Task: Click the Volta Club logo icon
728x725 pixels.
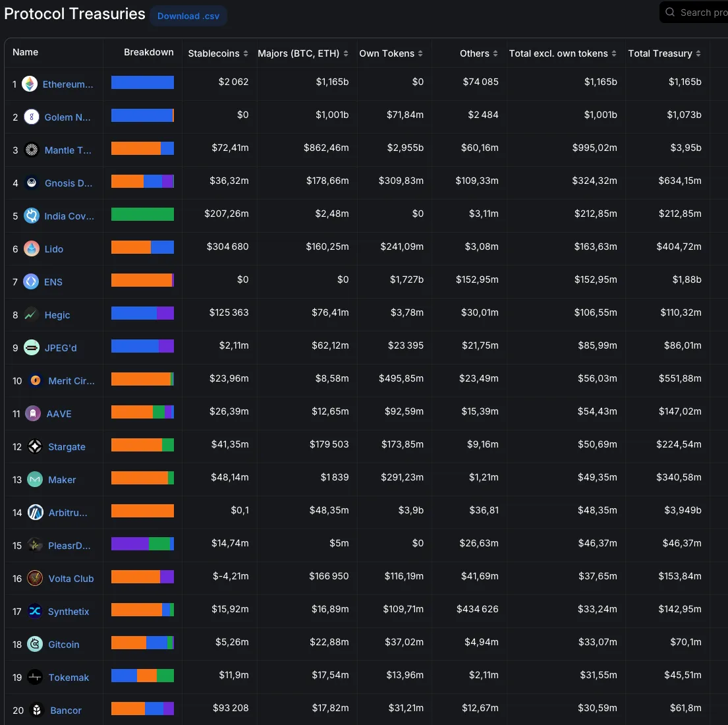Action: pyautogui.click(x=35, y=578)
